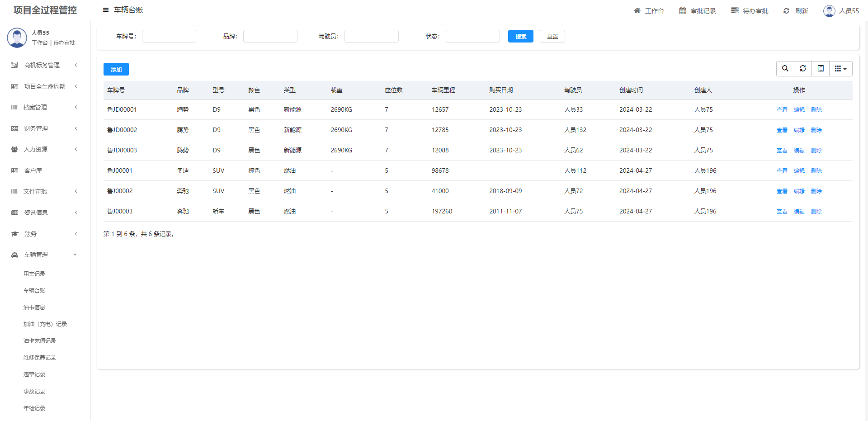Click the 车牌号 search input field
Viewport: 868px width, 421px height.
(169, 36)
